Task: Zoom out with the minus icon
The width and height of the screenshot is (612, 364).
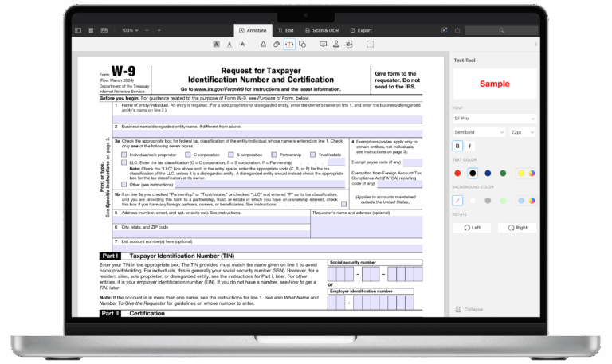Action: (x=147, y=30)
